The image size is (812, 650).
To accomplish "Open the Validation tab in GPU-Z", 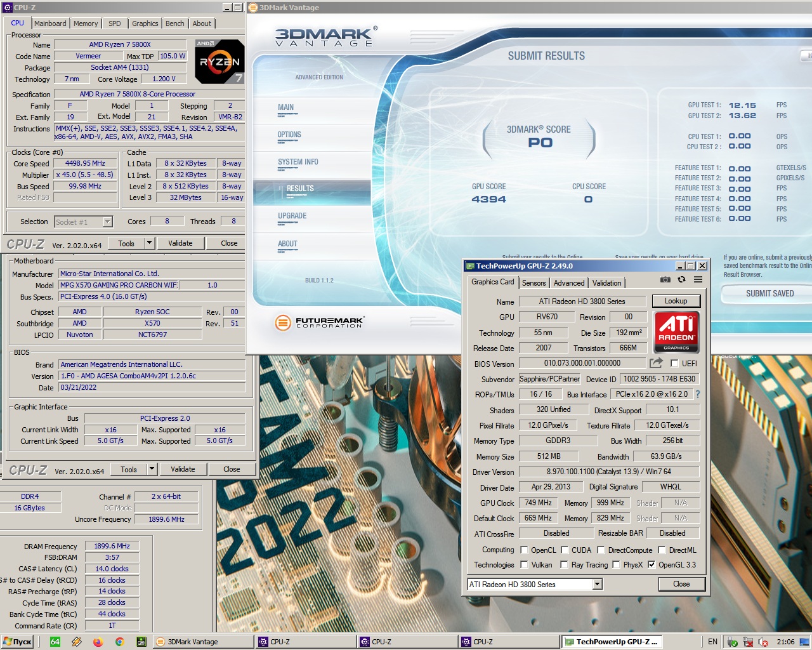I will coord(607,283).
